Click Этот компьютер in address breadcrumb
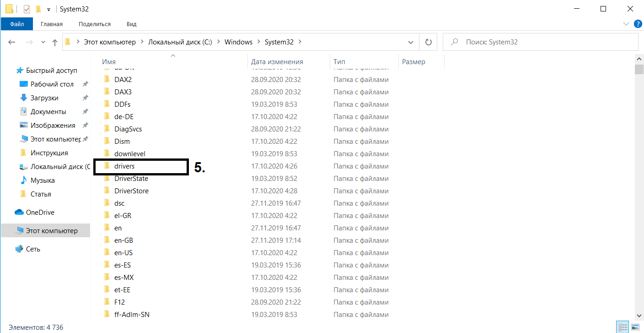The width and height of the screenshot is (644, 333). pyautogui.click(x=110, y=42)
